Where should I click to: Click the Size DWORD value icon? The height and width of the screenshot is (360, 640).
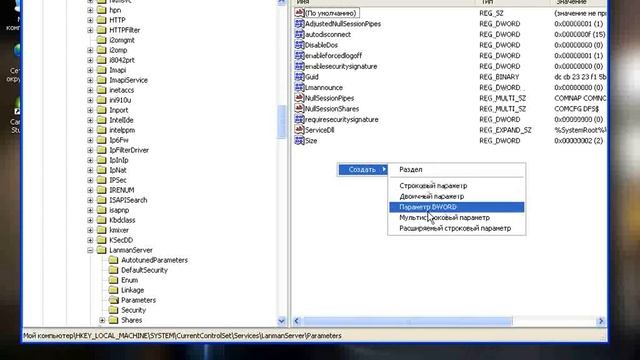click(x=300, y=140)
